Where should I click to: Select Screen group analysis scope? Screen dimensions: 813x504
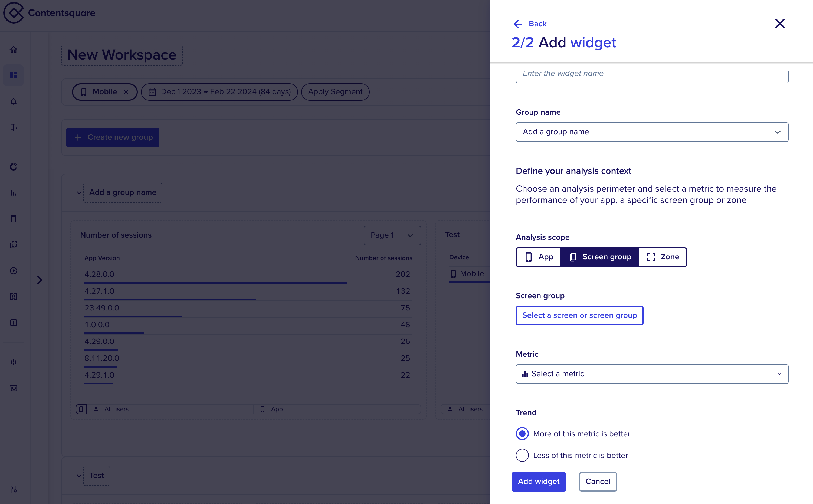tap(600, 257)
